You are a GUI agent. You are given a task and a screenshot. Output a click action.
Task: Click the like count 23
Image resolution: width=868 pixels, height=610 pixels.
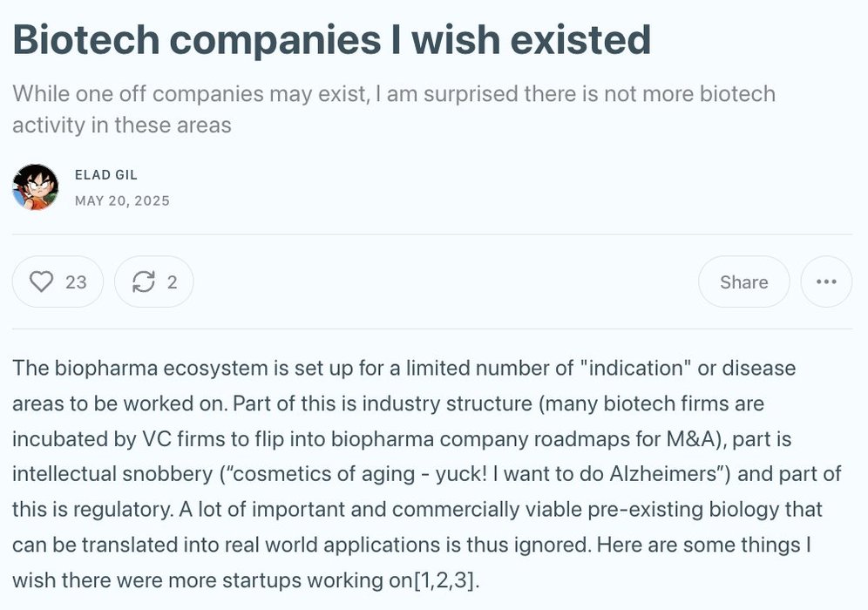tap(76, 281)
